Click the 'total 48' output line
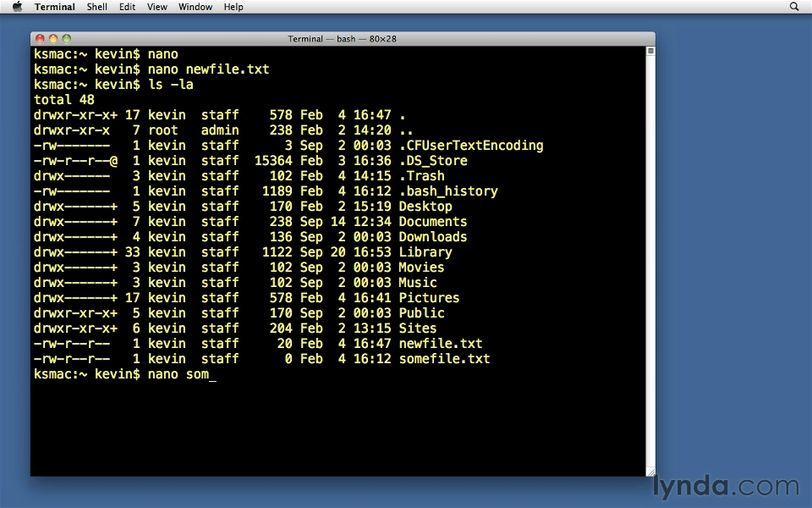The height and width of the screenshot is (508, 812). coord(64,100)
